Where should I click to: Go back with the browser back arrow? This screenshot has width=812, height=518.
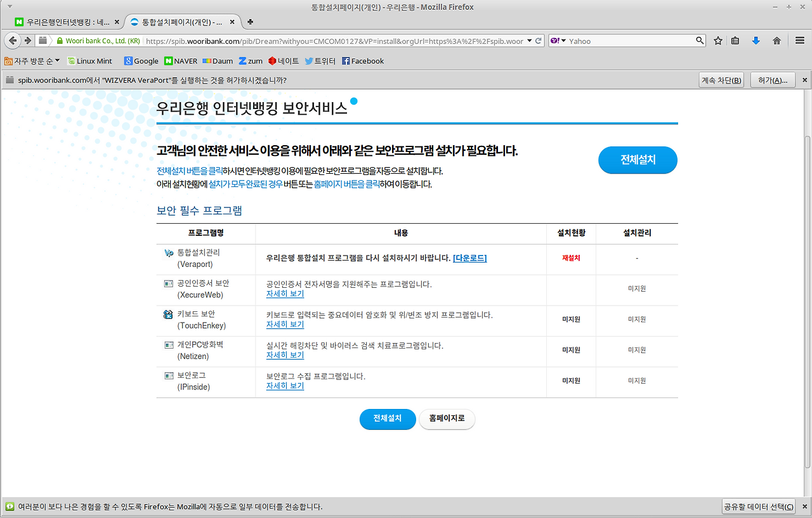pyautogui.click(x=13, y=41)
